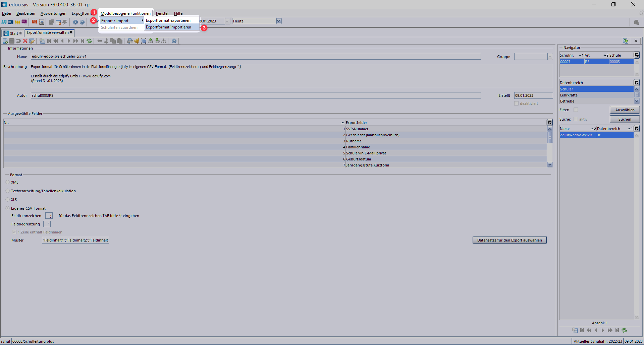The height and width of the screenshot is (345, 644).
Task: Enable the deaktiviert checkbox
Action: click(517, 103)
